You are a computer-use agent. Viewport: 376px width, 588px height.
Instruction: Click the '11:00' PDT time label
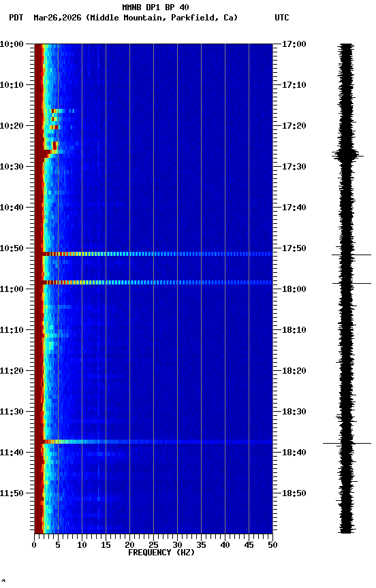point(12,289)
